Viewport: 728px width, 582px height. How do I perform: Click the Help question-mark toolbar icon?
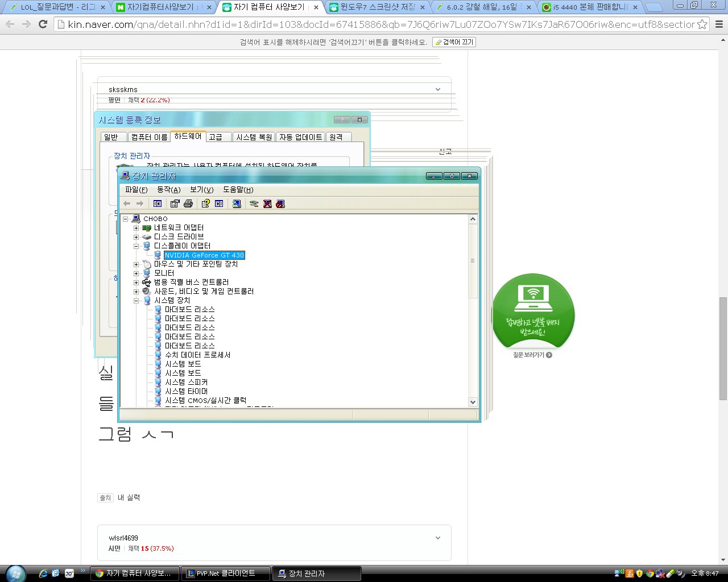205,203
